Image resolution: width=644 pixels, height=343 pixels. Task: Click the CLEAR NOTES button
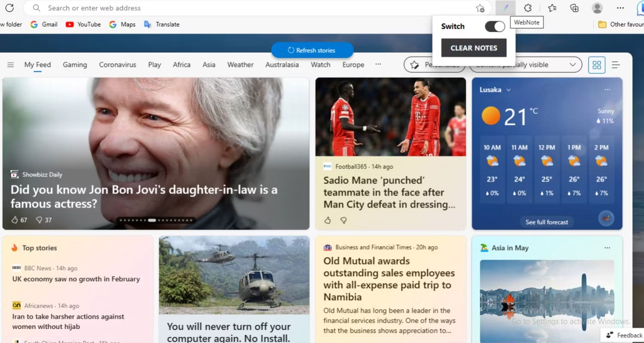coord(474,48)
